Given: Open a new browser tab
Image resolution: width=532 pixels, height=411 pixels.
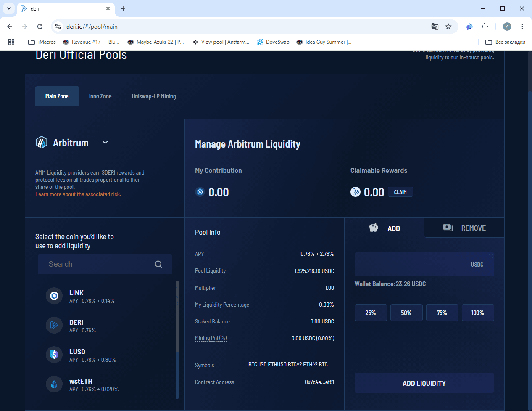Looking at the screenshot, I should pos(123,8).
